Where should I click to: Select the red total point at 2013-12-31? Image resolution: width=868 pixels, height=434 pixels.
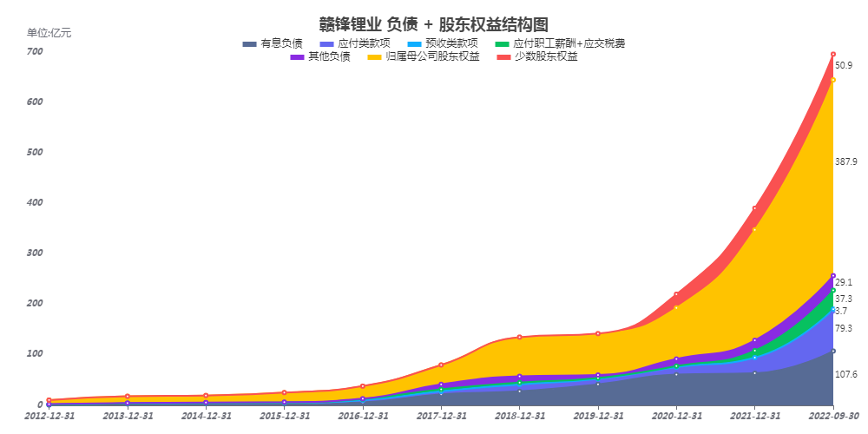[x=128, y=397]
